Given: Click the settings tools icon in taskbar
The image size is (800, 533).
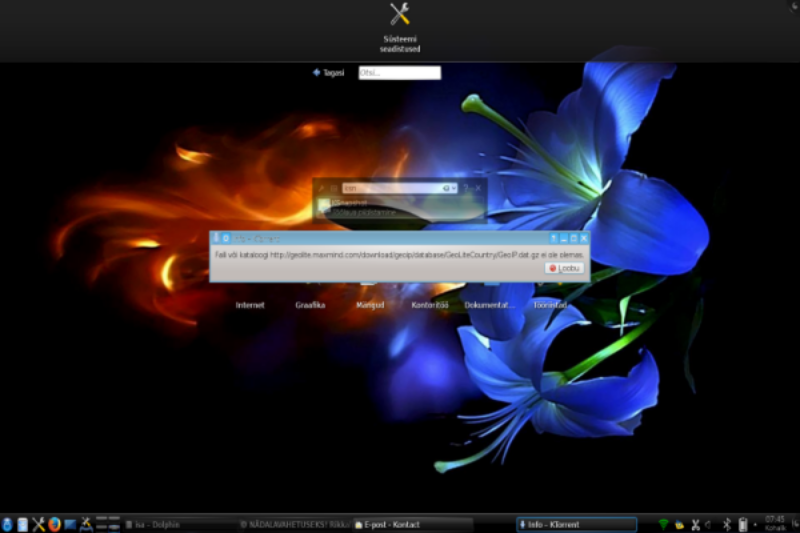Looking at the screenshot, I should 38,524.
